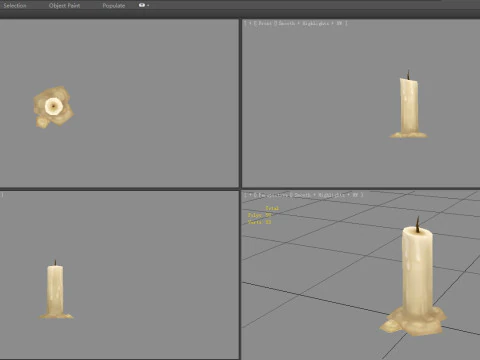Screen dimensions: 480x360
Task: Click the ribbon minimize toggle icon after Populate
Action: pyautogui.click(x=143, y=5)
